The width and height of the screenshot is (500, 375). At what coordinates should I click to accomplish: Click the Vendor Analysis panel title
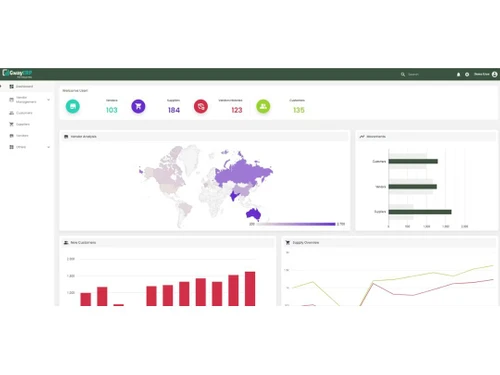click(83, 136)
